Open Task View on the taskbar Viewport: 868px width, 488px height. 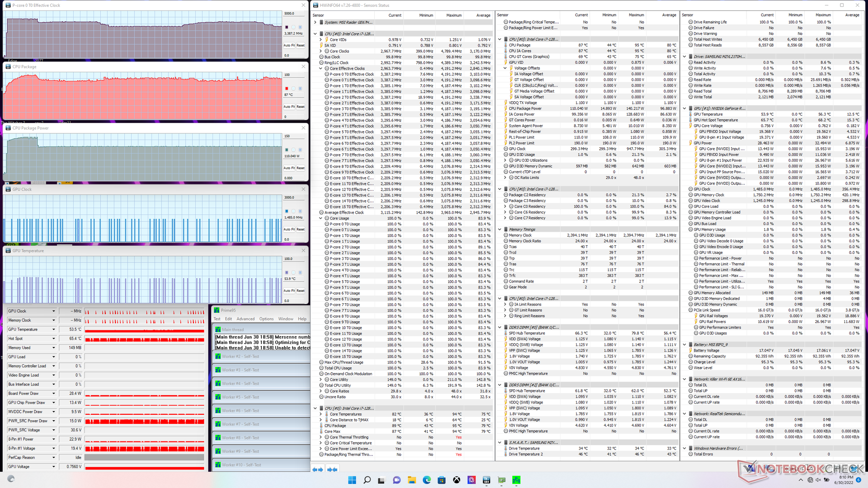(382, 480)
